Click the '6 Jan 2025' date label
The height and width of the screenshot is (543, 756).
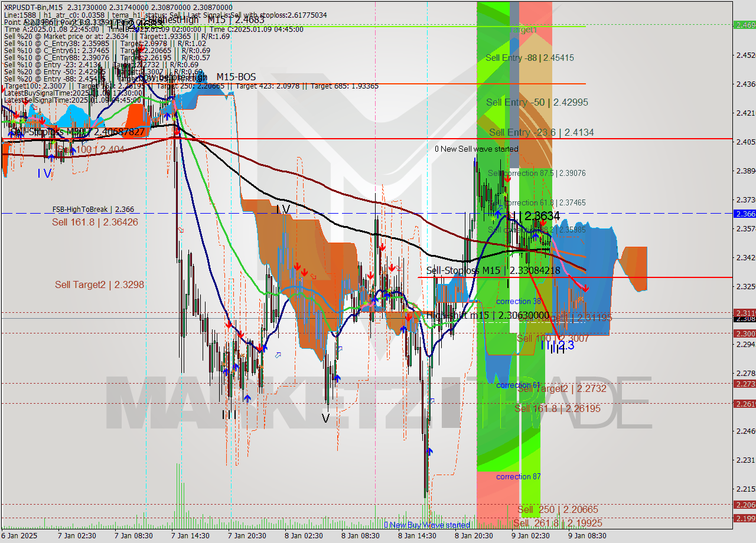[x=19, y=536]
